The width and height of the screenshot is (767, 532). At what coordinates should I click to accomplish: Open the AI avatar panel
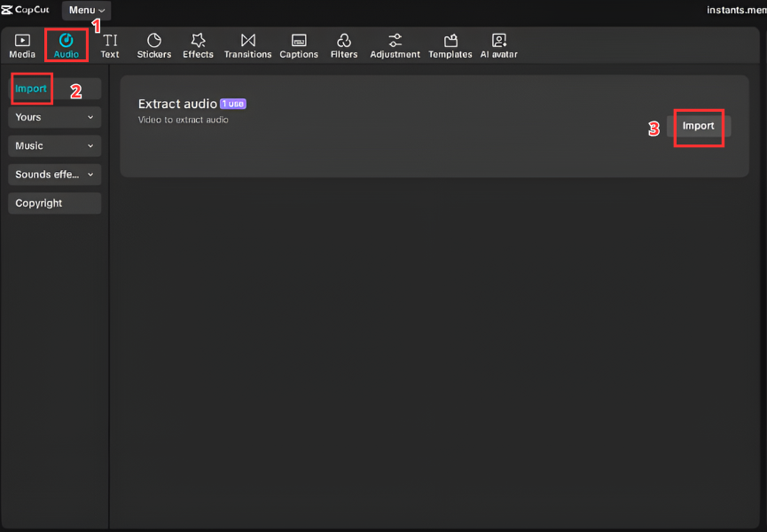tap(499, 46)
